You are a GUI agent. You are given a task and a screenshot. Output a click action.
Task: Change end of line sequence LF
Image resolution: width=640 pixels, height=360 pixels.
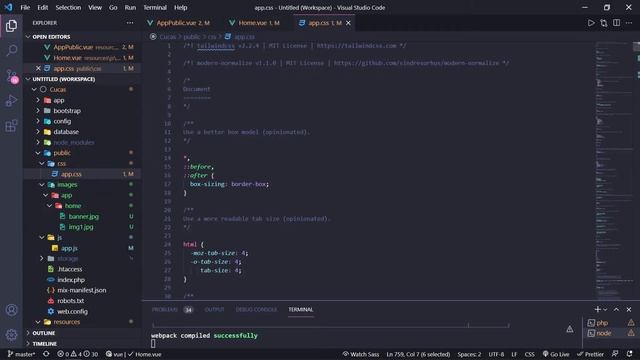514,354
